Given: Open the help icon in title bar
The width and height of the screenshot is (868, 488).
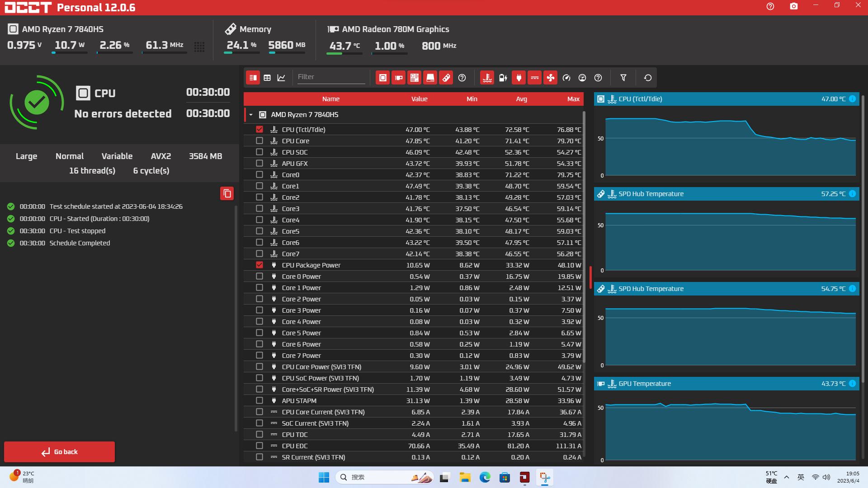Looking at the screenshot, I should coord(770,6).
